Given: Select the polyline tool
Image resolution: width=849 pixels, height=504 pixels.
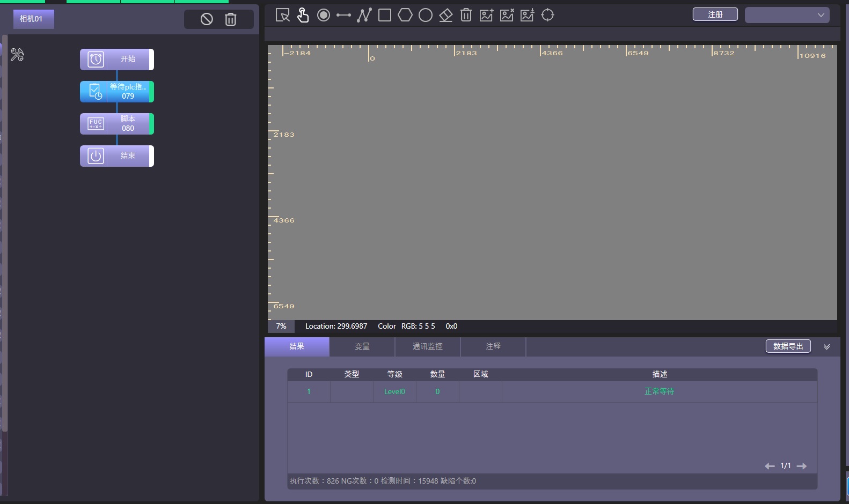Looking at the screenshot, I should (x=364, y=15).
